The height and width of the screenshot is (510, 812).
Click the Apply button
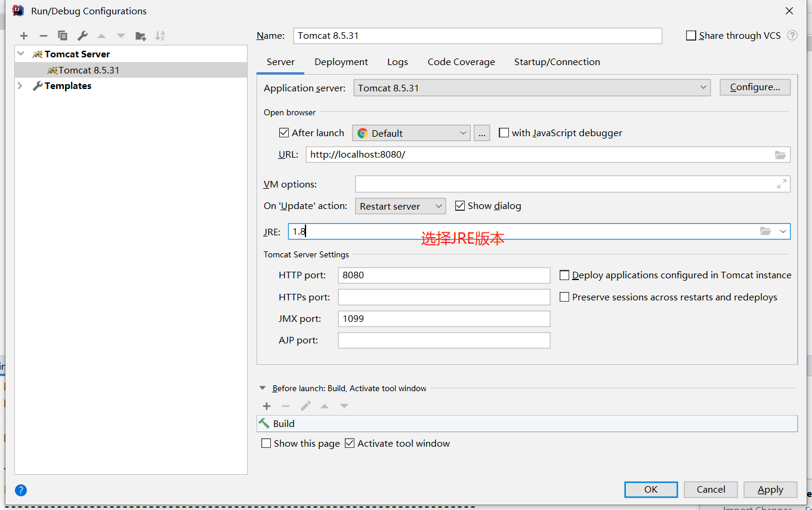[x=770, y=490]
